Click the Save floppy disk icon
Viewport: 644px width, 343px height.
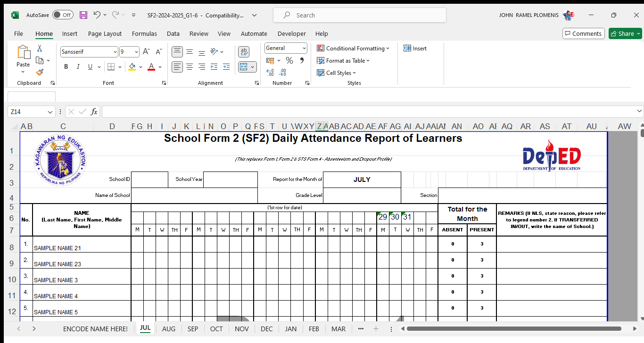83,15
